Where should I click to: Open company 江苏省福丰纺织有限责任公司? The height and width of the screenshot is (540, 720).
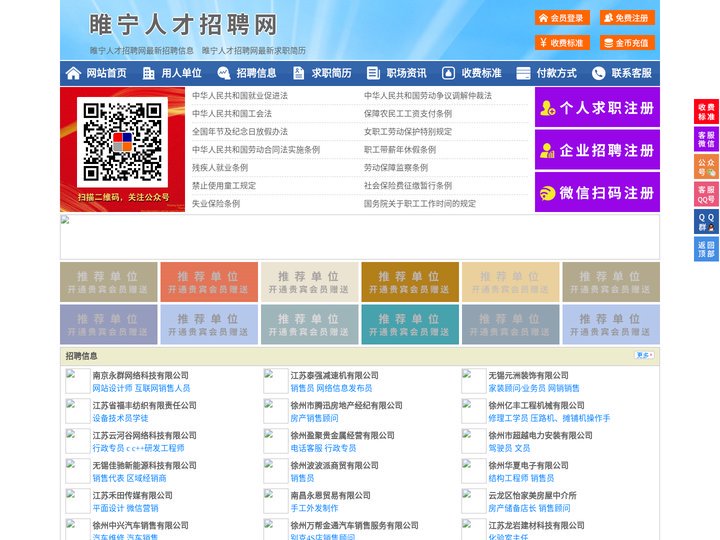pos(145,405)
